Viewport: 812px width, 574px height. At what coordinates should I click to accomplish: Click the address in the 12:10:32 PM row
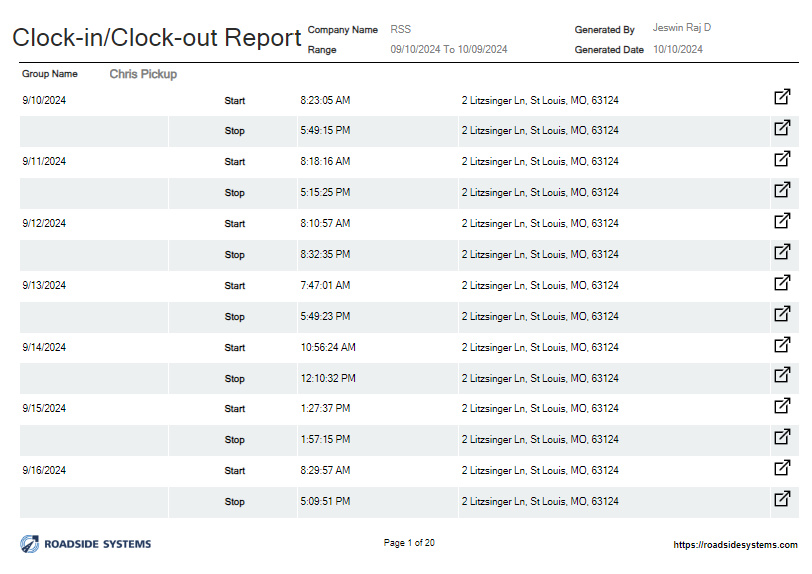click(540, 379)
